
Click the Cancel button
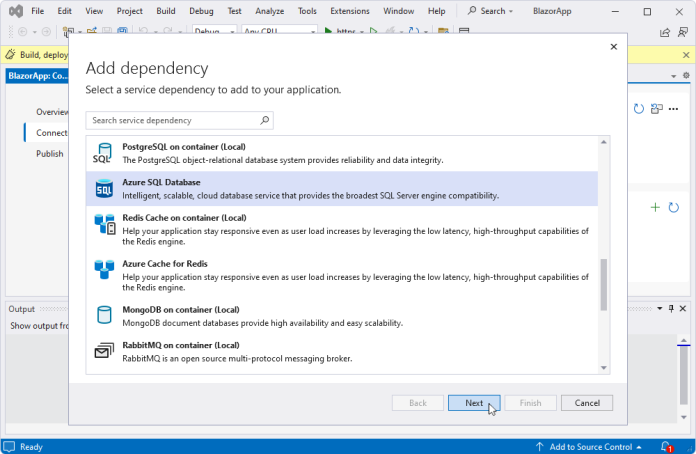click(x=587, y=403)
